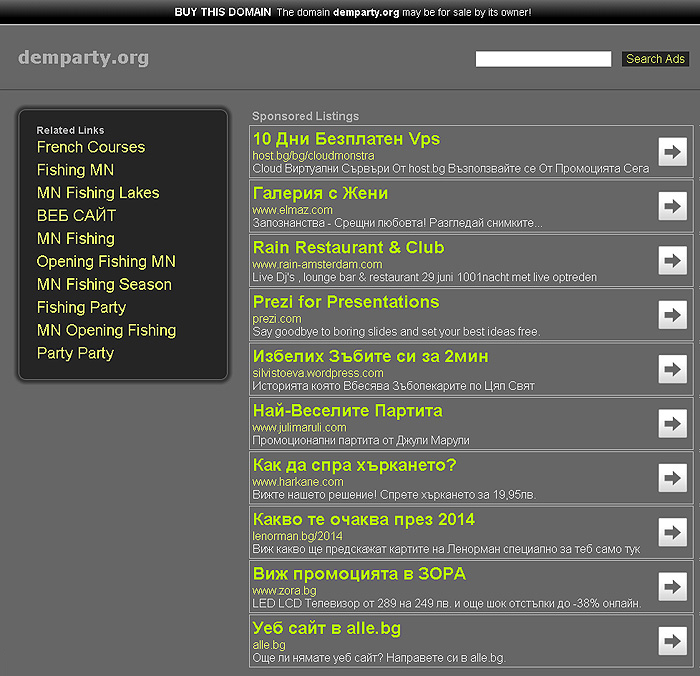Click www.elmaz.com URL

pos(292,210)
